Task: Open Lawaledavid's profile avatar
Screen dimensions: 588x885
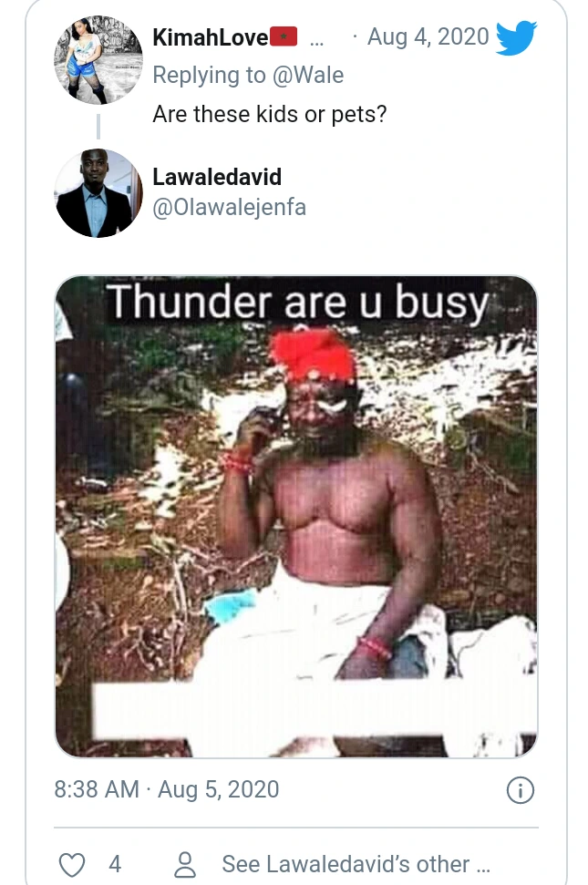Action: tap(98, 193)
